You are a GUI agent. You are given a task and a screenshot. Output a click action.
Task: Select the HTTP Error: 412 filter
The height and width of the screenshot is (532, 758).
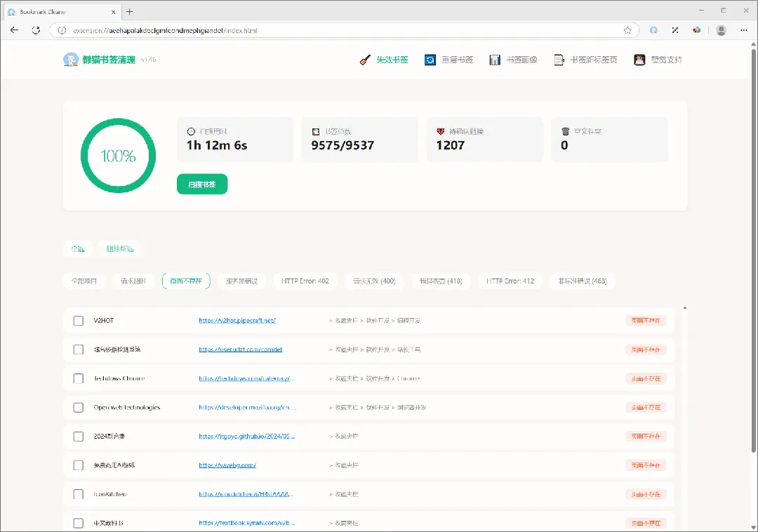[510, 281]
